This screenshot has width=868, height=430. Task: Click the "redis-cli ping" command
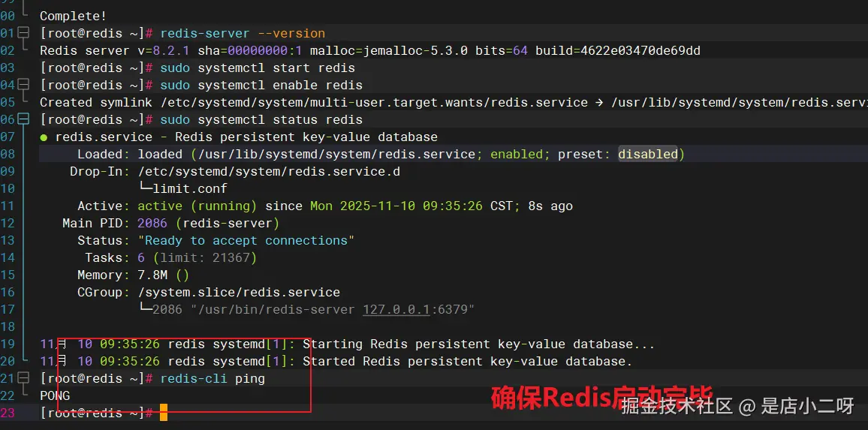[212, 378]
